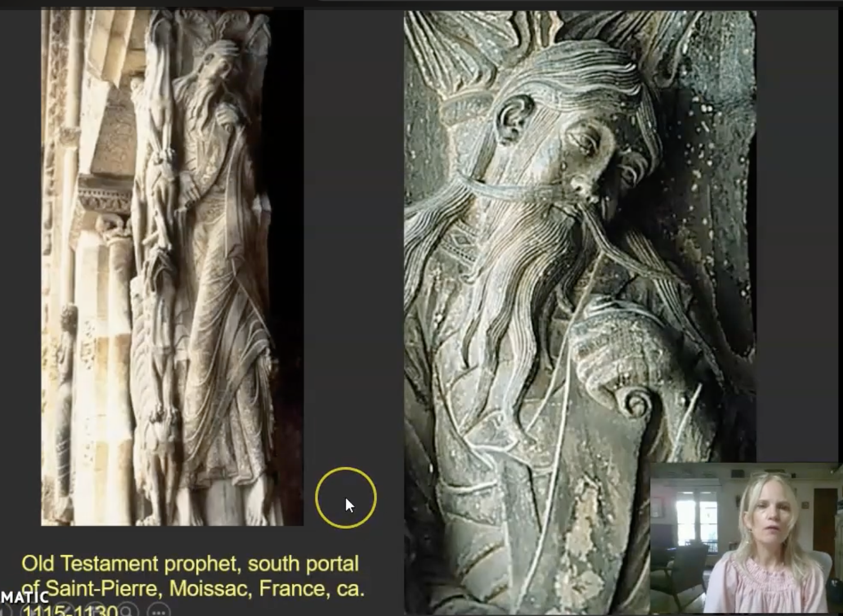This screenshot has height=616, width=843.
Task: Click the close-up photo of the prophet's face
Action: [x=580, y=311]
